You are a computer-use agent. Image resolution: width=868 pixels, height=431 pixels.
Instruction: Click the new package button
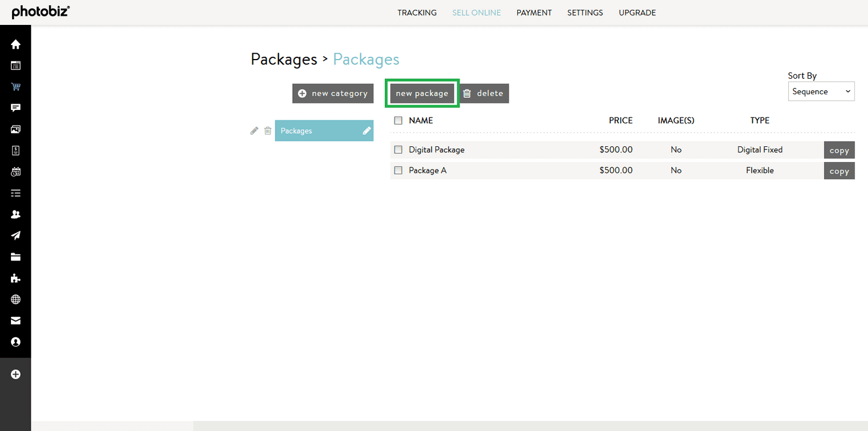pyautogui.click(x=422, y=93)
